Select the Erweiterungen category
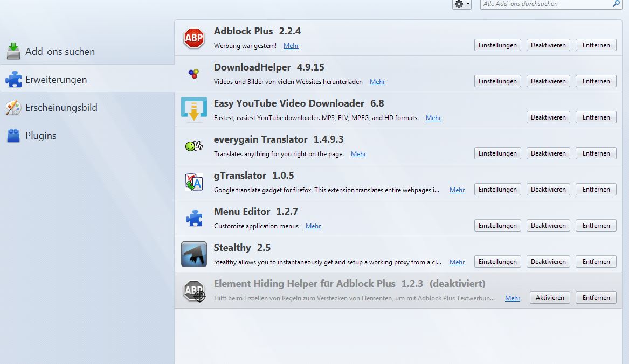The image size is (629, 364). pyautogui.click(x=87, y=79)
